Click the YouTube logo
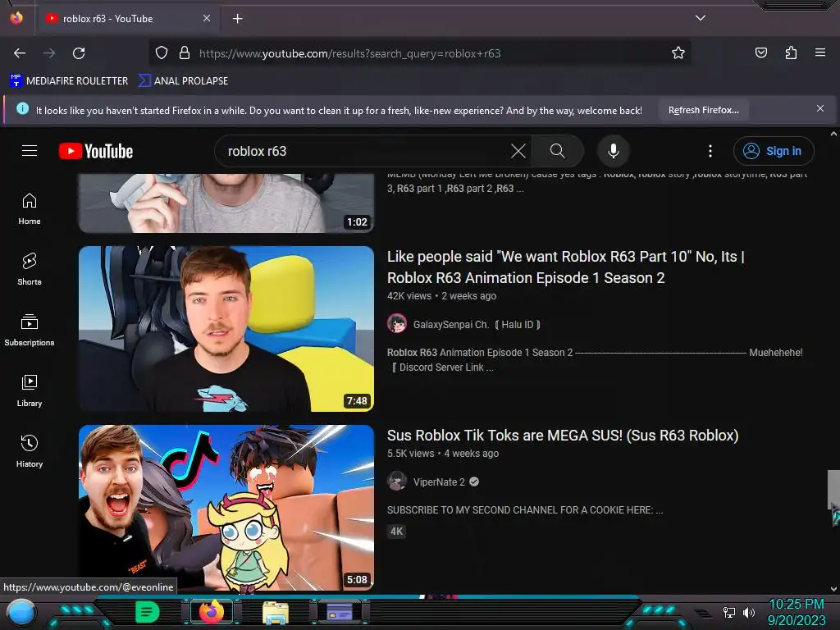The width and height of the screenshot is (840, 630). pyautogui.click(x=96, y=151)
